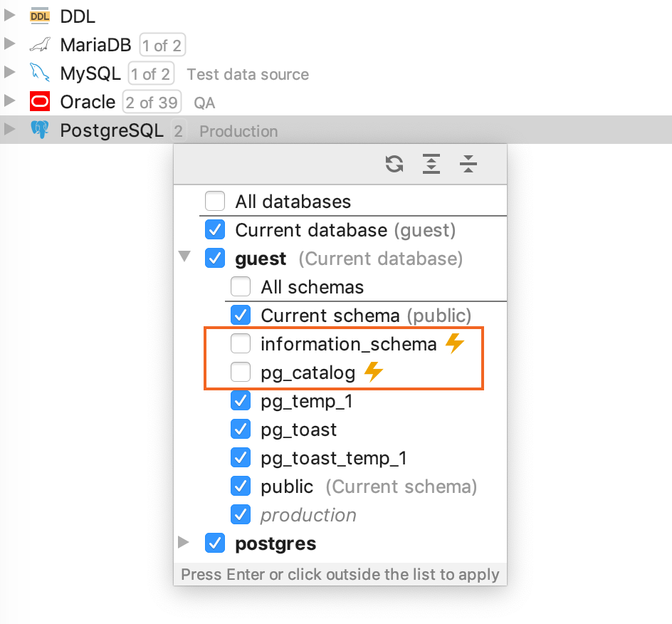Click the collapse all icon in the popup

pyautogui.click(x=468, y=163)
